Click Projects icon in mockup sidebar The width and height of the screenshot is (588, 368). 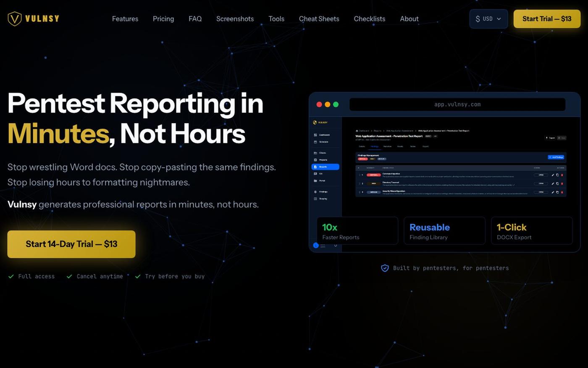tap(315, 160)
